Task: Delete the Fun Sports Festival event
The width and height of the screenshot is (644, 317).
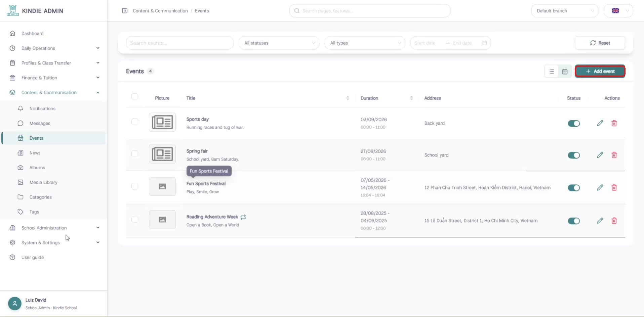Action: (x=614, y=188)
